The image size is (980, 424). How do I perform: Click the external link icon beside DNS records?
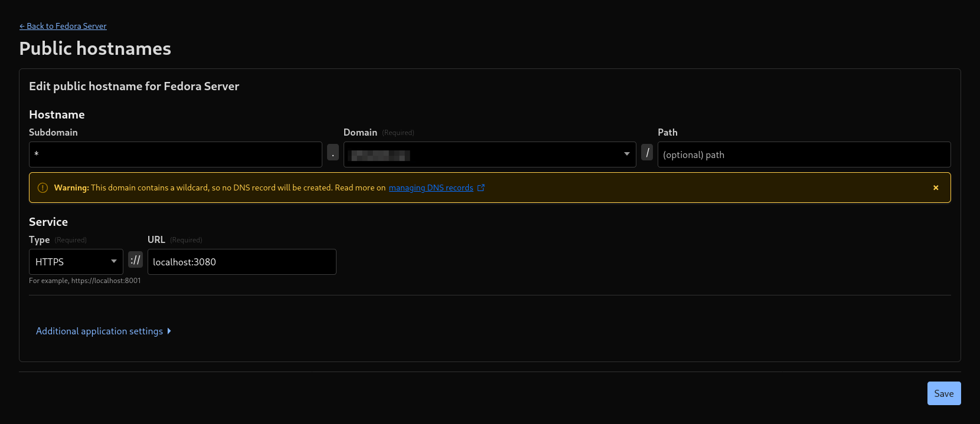point(481,188)
